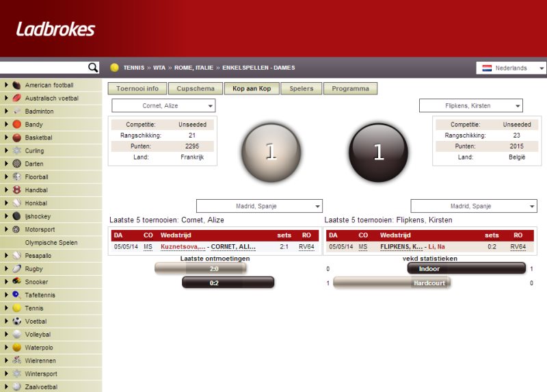This screenshot has height=392, width=547.
Task: Open Cornet's Madrid, Spanje tournament dropdown
Action: [259, 206]
